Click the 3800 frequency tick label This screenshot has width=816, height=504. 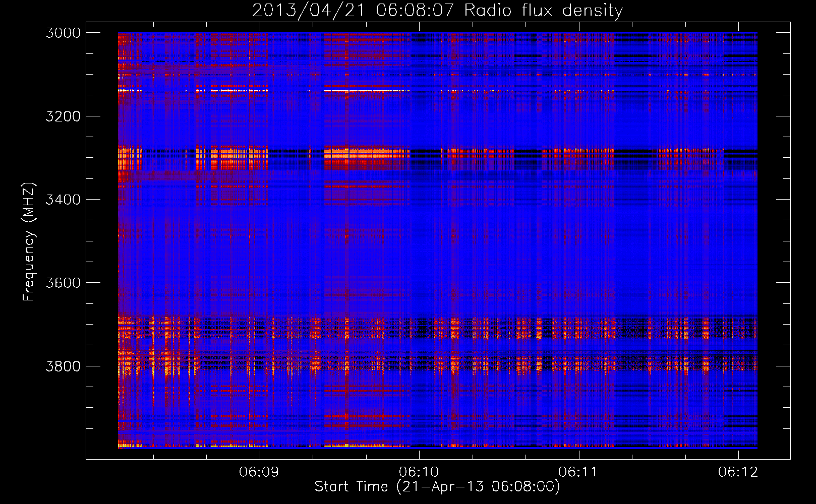tap(63, 366)
